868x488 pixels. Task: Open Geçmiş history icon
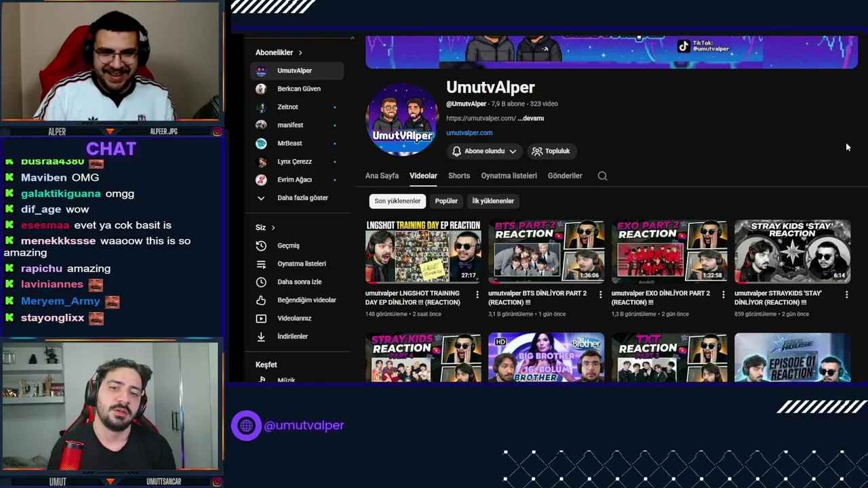pyautogui.click(x=261, y=245)
